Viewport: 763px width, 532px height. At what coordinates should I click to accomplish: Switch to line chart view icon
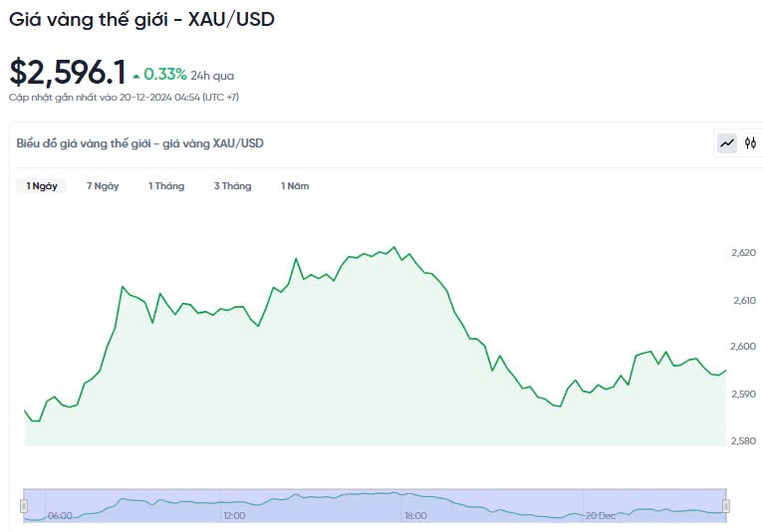727,143
